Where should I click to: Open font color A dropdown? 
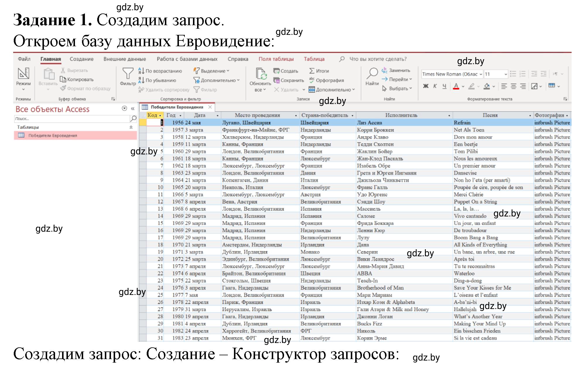[463, 86]
